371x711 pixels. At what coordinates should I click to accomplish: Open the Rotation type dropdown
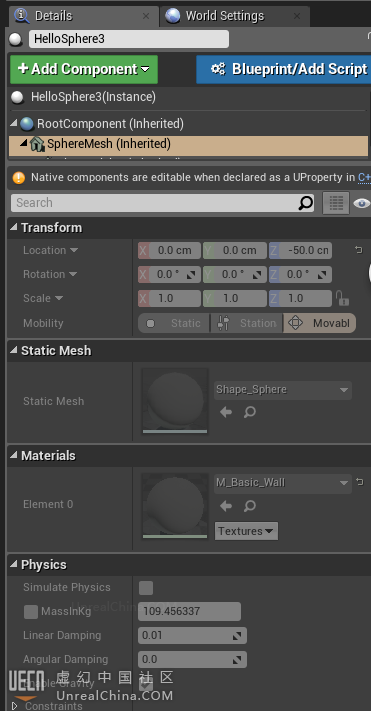click(x=73, y=274)
